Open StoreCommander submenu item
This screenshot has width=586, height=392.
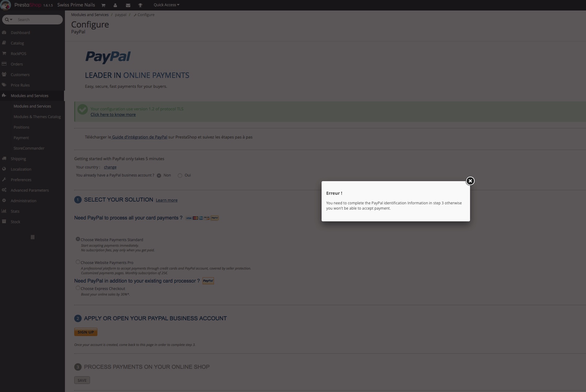click(29, 148)
